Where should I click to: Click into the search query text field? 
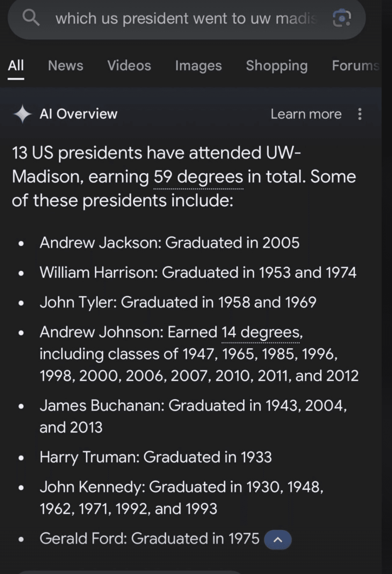pos(186,18)
